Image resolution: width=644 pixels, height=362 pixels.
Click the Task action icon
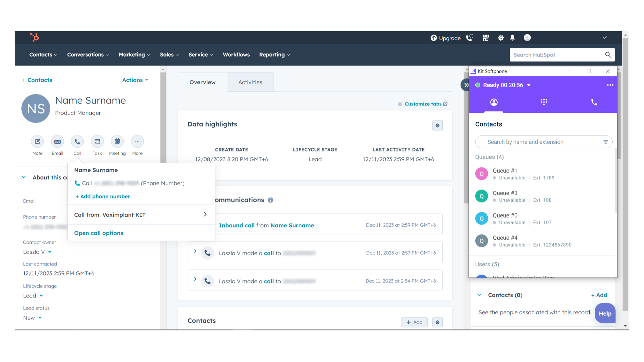pos(97,142)
